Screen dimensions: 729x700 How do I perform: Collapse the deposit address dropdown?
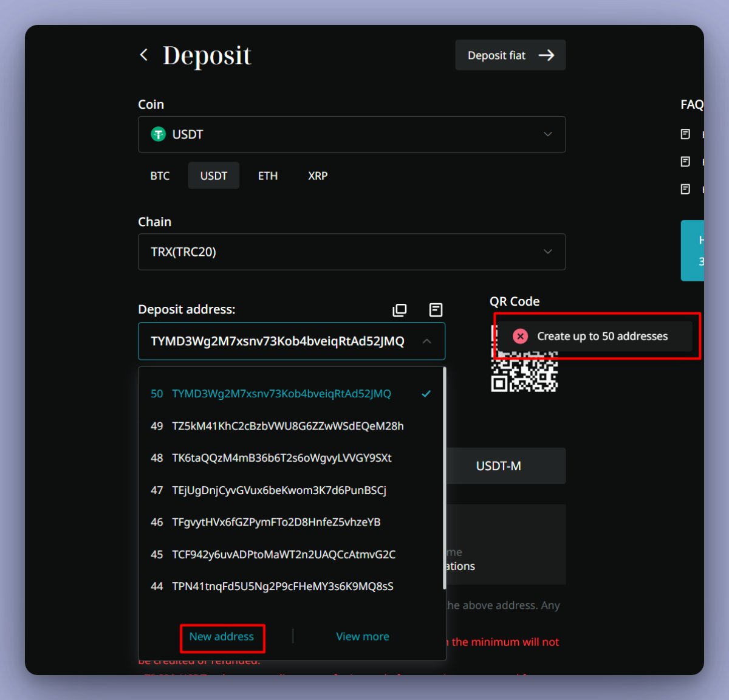pyautogui.click(x=427, y=341)
